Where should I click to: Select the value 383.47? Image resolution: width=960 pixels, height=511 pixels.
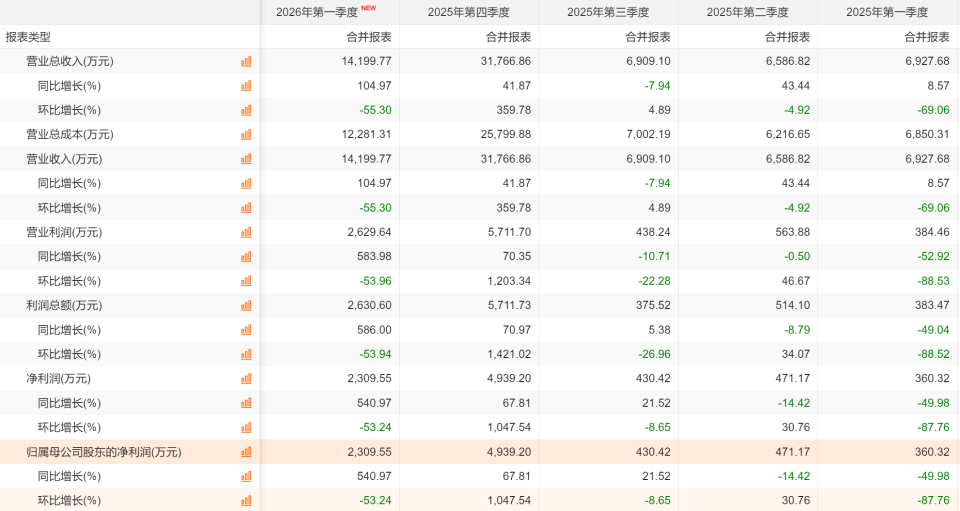(932, 305)
